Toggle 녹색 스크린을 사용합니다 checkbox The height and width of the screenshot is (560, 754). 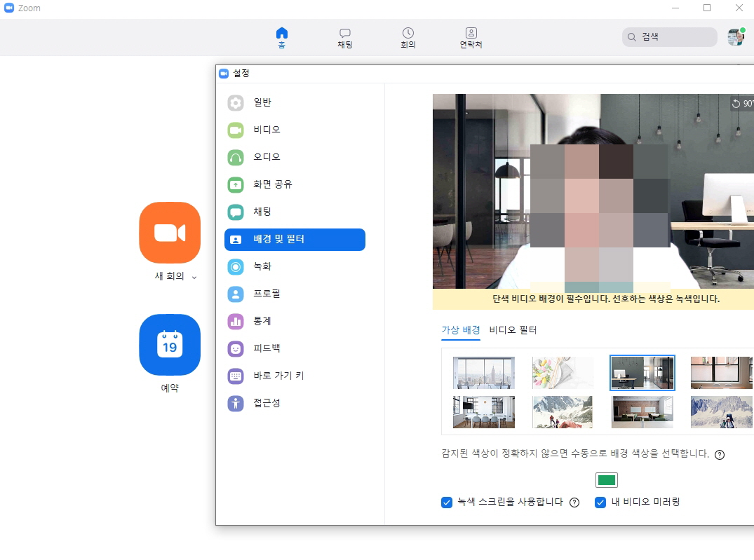[x=447, y=503]
